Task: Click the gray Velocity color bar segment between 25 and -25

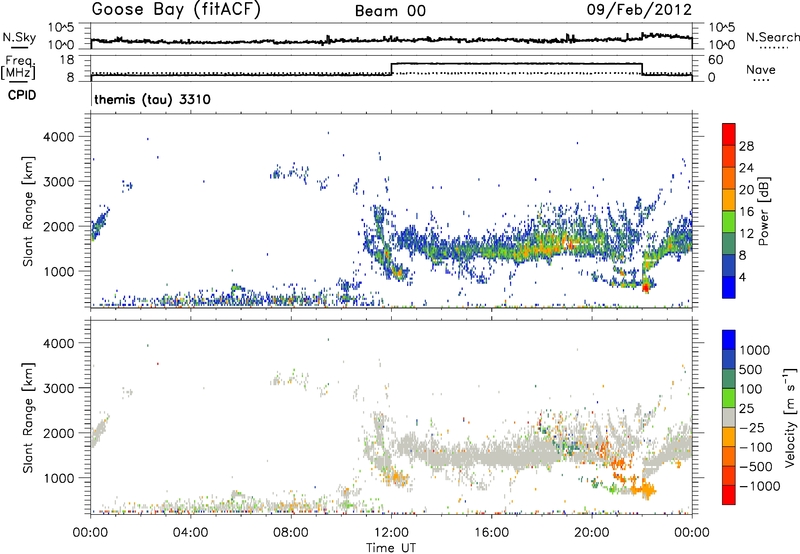Action: coord(729,418)
